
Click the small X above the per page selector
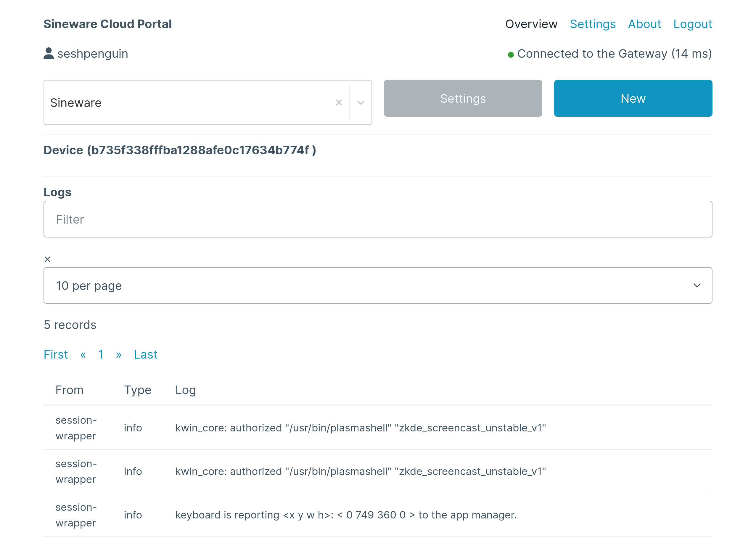coord(47,259)
